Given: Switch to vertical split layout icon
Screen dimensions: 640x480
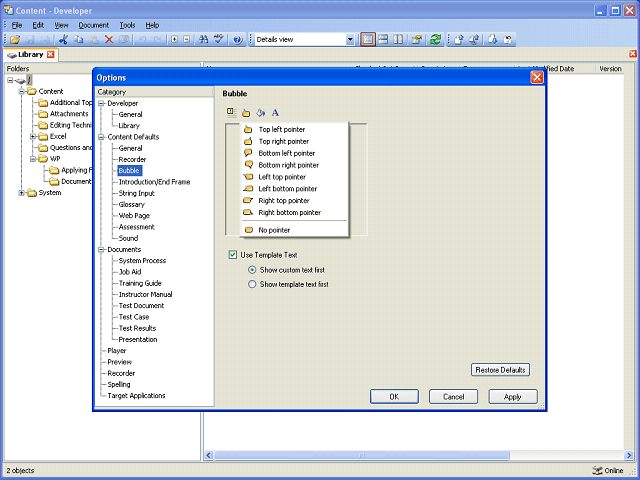Looking at the screenshot, I should tap(398, 39).
